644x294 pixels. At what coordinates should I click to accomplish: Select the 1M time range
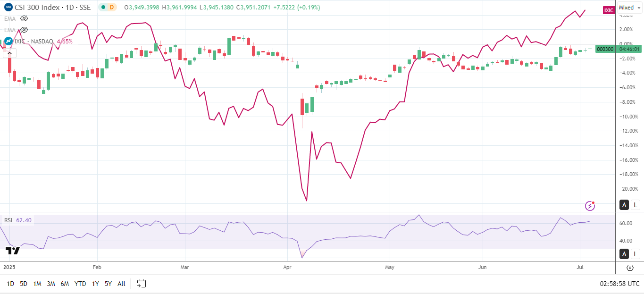point(37,284)
